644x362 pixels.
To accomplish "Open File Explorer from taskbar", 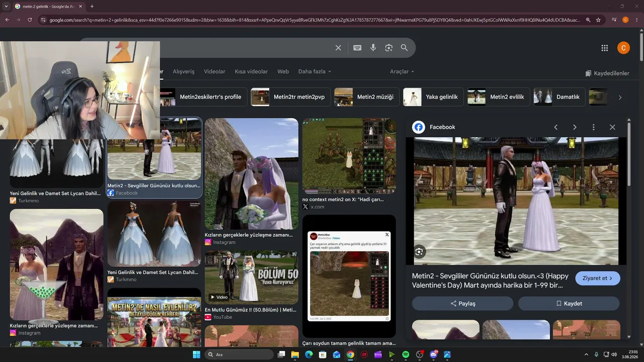I will (x=295, y=354).
